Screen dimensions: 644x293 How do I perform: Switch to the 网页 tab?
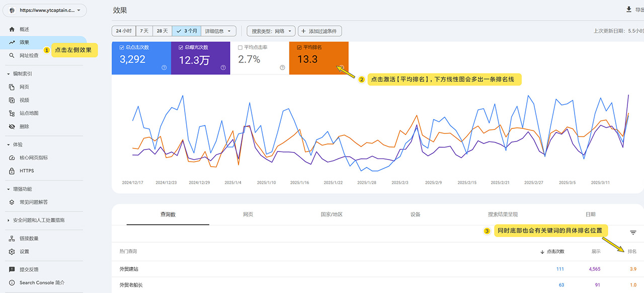[248, 214]
